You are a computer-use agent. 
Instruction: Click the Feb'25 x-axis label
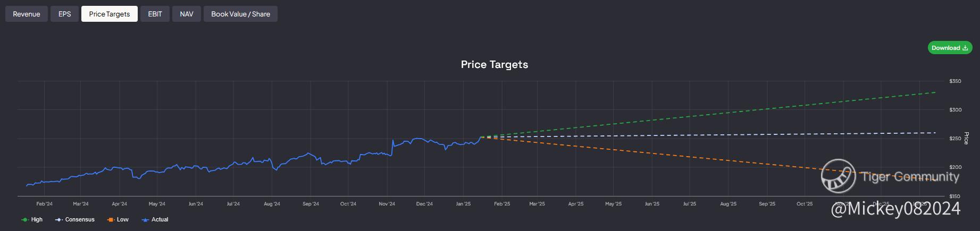(501, 204)
